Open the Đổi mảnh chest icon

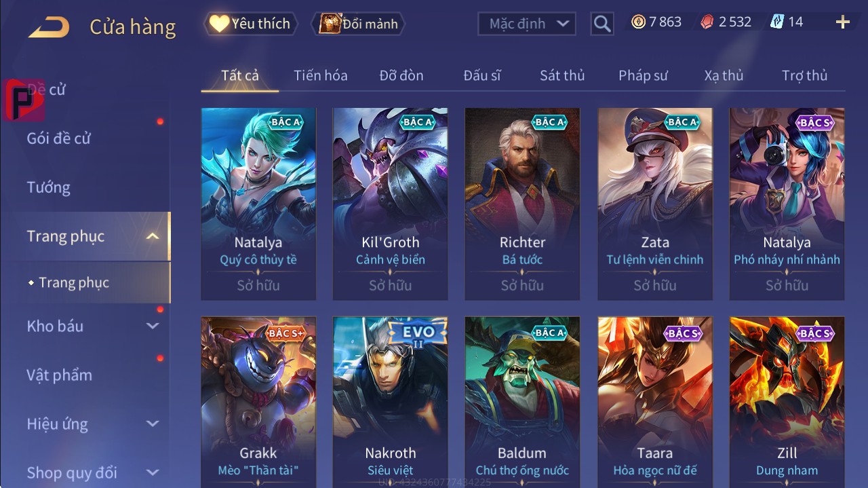pos(330,24)
